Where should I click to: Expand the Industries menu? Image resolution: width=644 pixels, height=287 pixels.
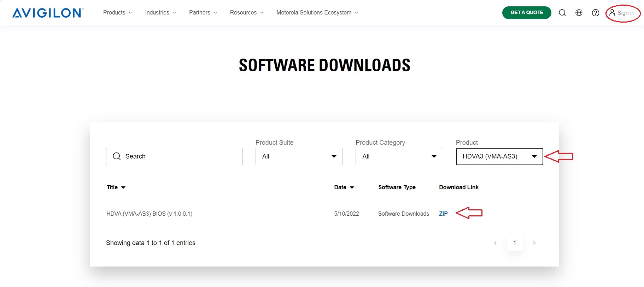[x=160, y=13]
